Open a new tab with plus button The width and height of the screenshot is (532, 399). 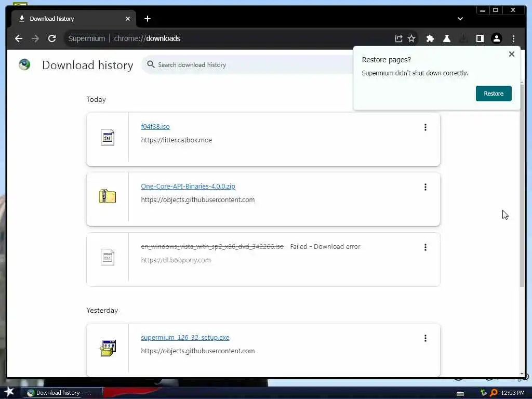point(147,19)
